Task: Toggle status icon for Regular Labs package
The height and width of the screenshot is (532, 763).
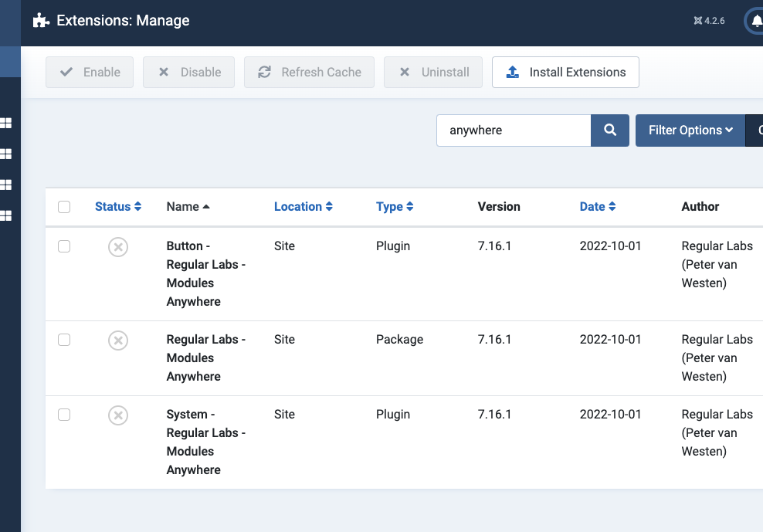Action: pyautogui.click(x=118, y=341)
